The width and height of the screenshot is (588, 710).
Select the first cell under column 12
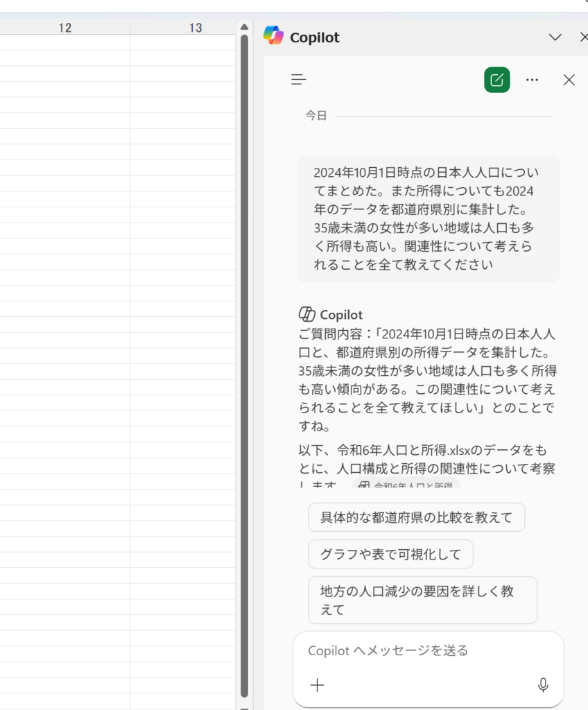point(65,42)
